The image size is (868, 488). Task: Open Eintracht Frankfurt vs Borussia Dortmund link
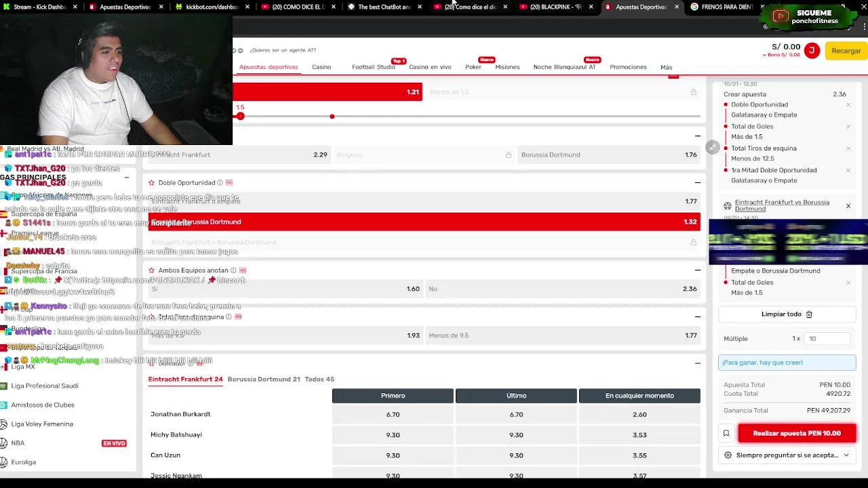[x=782, y=205]
